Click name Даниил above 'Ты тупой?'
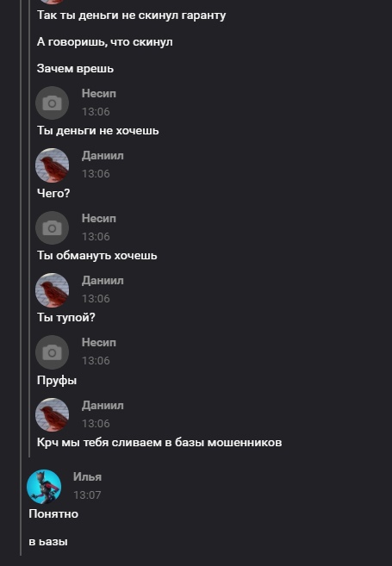Viewport: 392px width, 566px height. [x=103, y=281]
